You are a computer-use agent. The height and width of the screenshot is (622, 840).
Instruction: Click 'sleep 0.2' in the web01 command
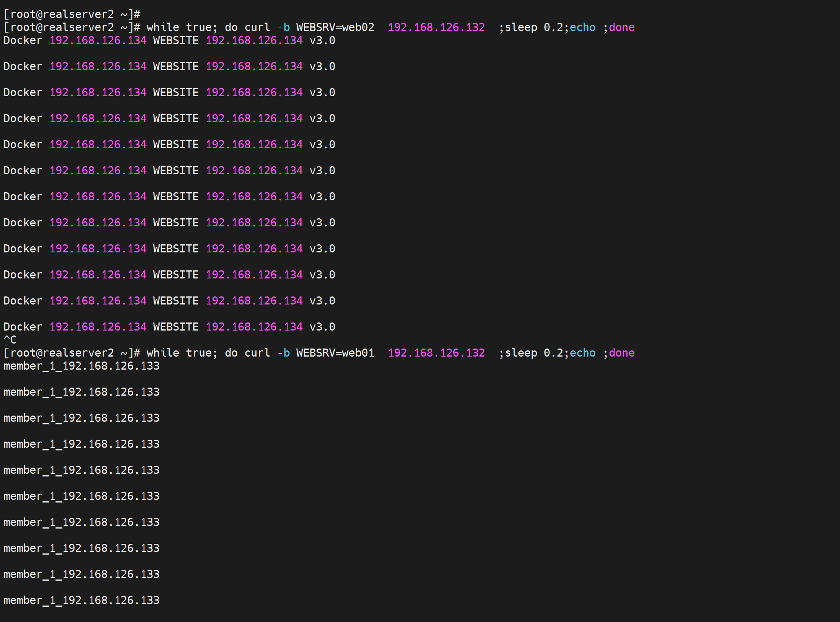pos(534,353)
